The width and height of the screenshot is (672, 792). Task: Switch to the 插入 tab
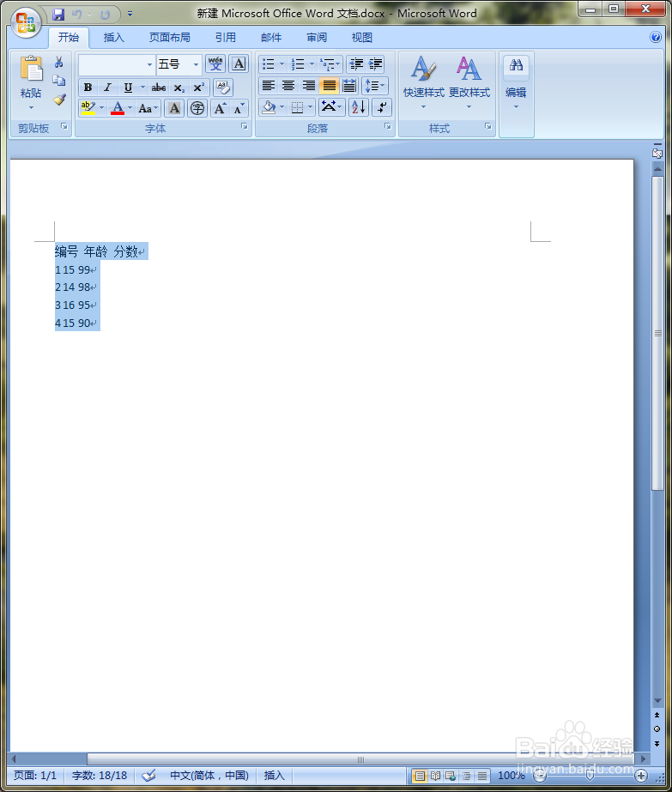coord(113,38)
